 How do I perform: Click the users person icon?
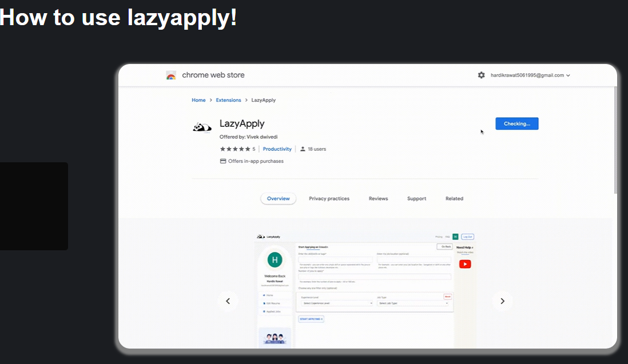[x=303, y=149]
